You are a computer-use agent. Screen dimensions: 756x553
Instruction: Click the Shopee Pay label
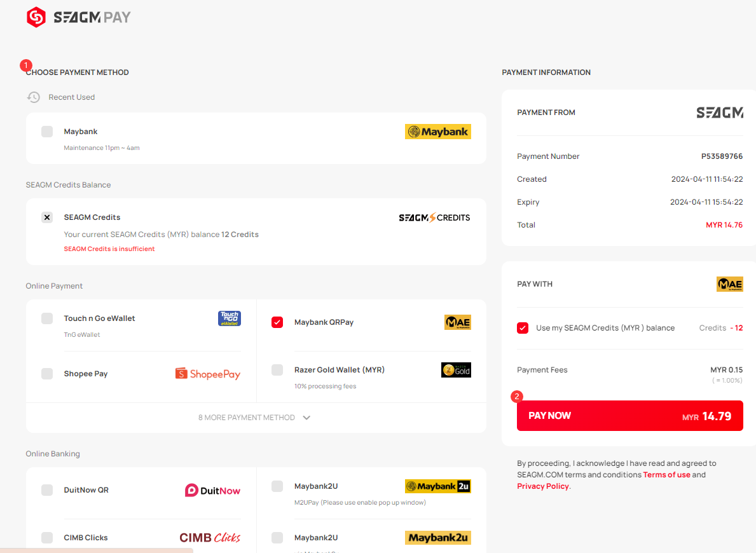(x=86, y=374)
